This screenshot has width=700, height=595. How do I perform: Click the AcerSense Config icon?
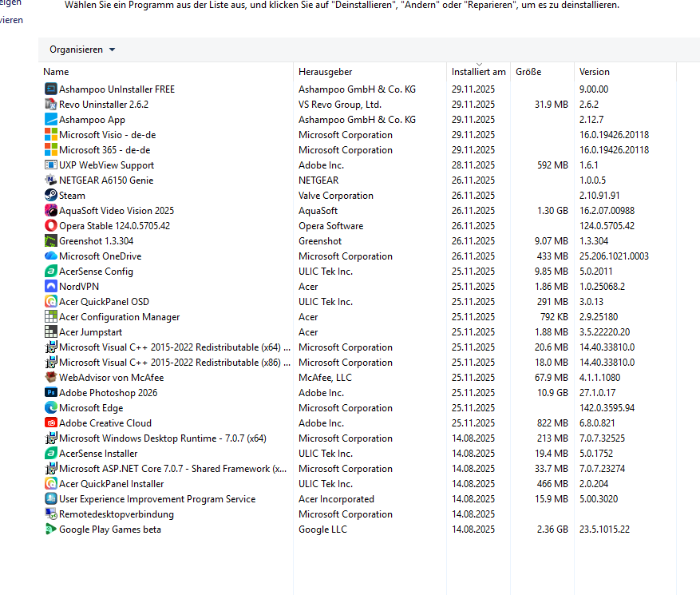[x=51, y=272]
